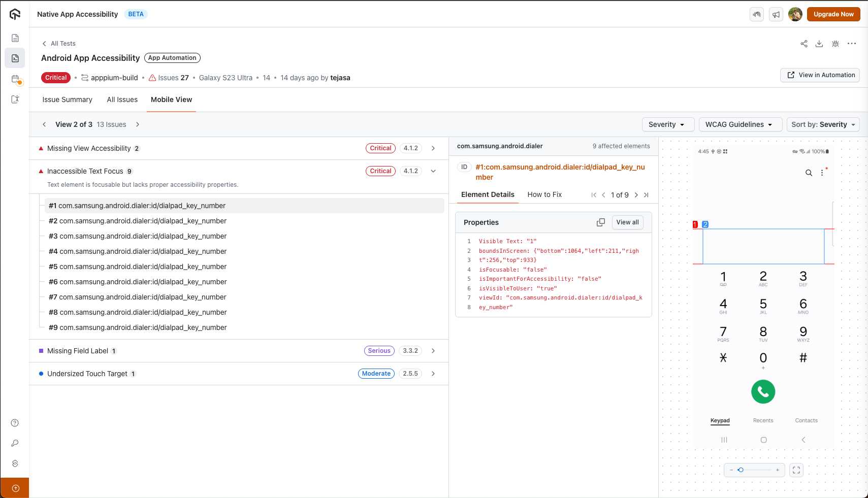Click the share icon in header
Viewport: 868px width, 498px height.
[803, 44]
